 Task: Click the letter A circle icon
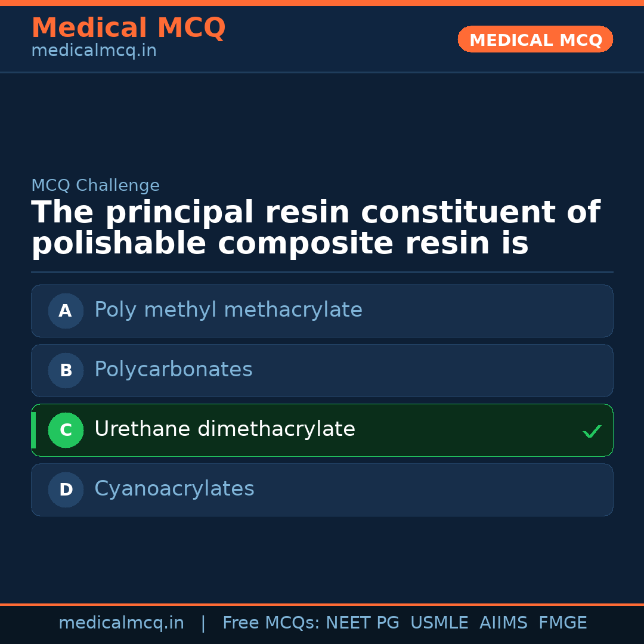click(x=66, y=311)
